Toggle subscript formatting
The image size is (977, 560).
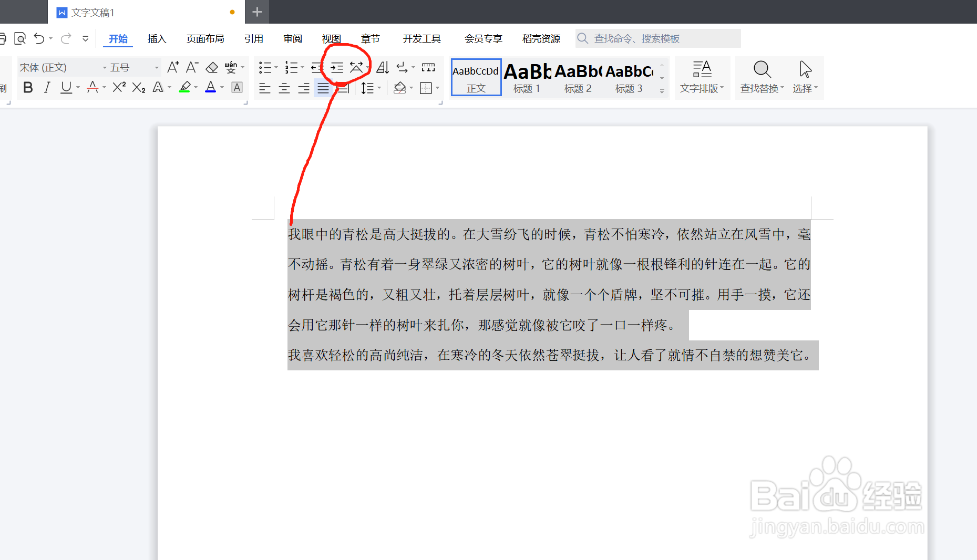click(x=139, y=88)
